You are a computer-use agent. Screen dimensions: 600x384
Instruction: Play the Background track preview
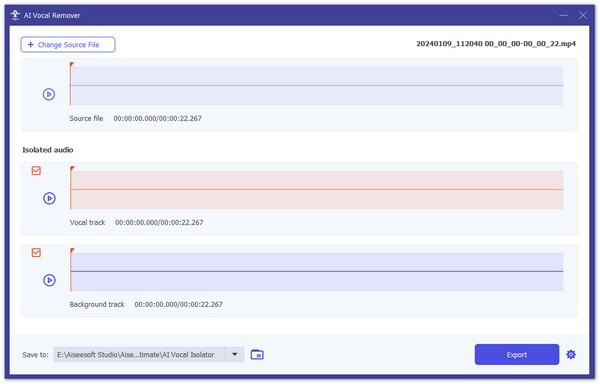[x=49, y=280]
